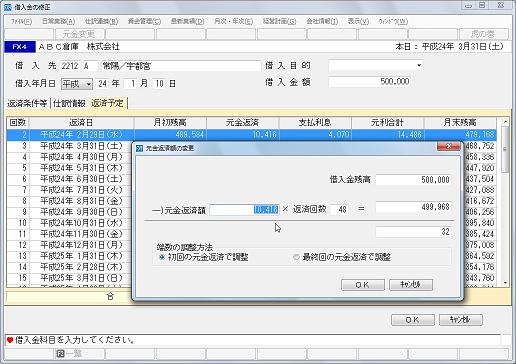Open the 最新業績(D) menu
516x364 pixels.
click(187, 21)
